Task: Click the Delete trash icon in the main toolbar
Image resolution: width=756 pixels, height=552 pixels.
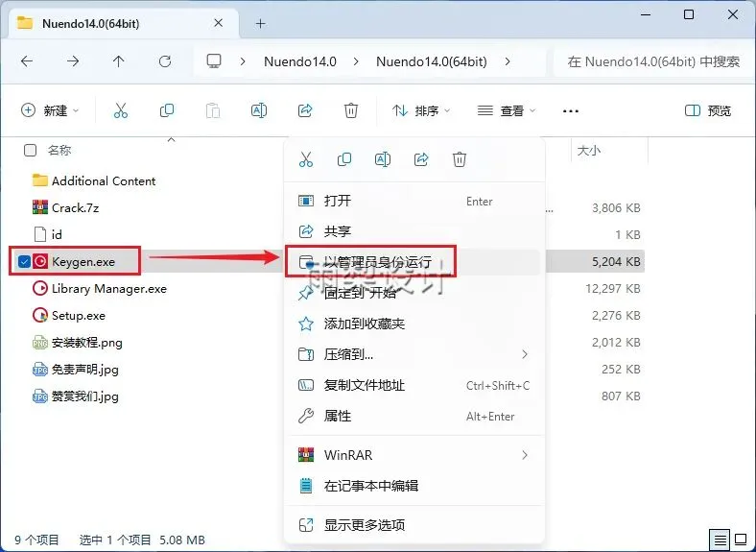Action: click(351, 110)
